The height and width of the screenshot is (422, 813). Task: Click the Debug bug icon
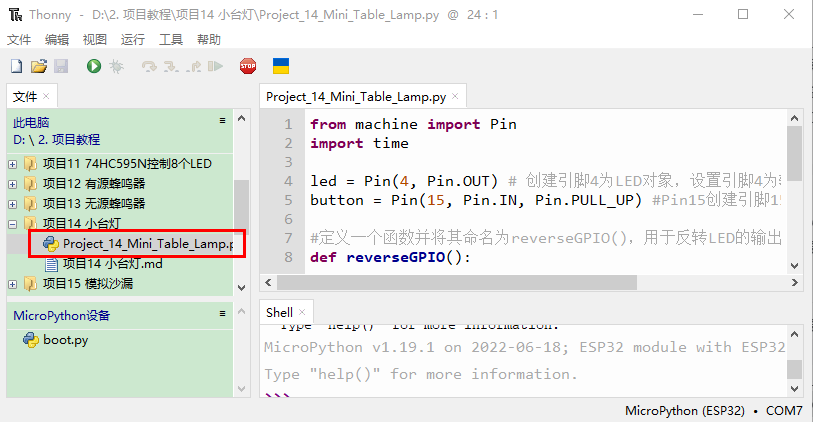pos(117,66)
